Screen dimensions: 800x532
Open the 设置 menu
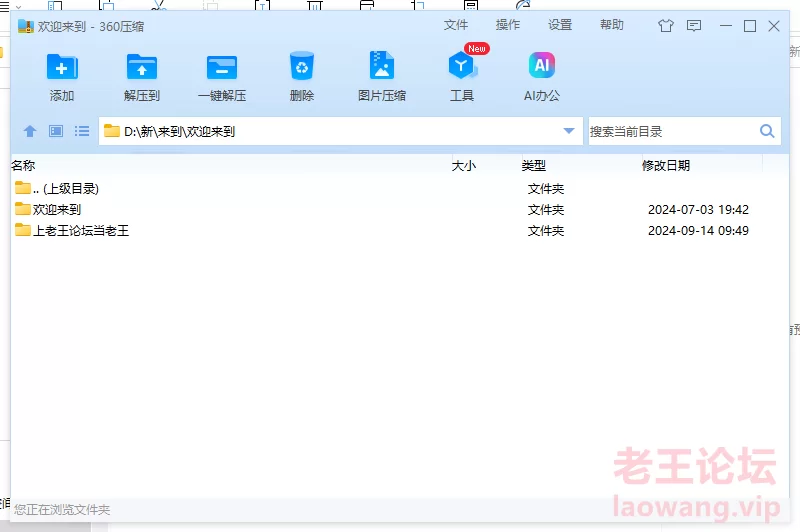coord(560,25)
